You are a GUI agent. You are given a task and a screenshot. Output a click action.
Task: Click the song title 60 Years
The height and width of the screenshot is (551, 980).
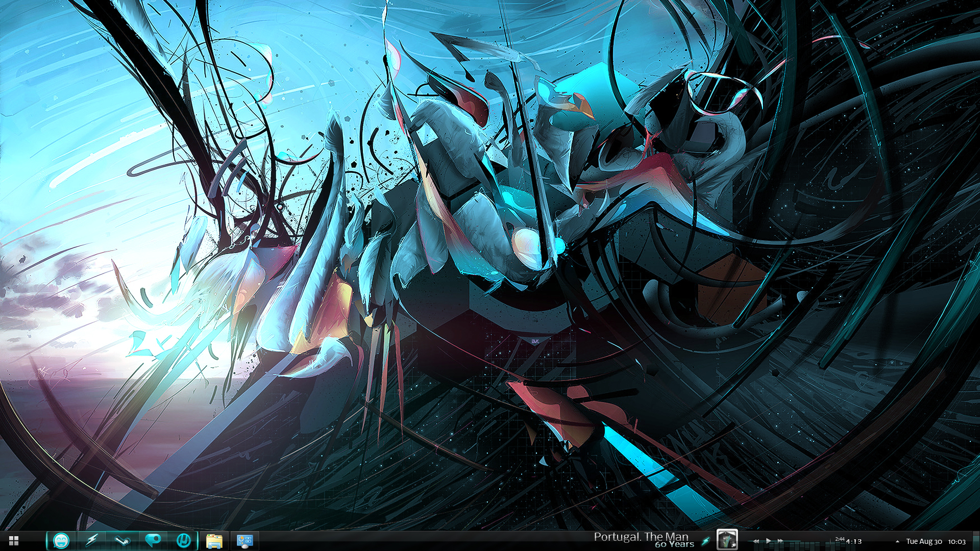click(x=674, y=544)
